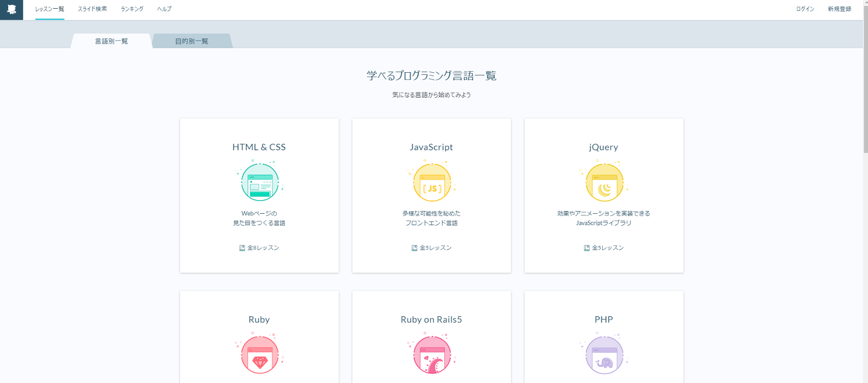Click the Progate logo icon in the header
868x383 pixels.
coord(11,9)
